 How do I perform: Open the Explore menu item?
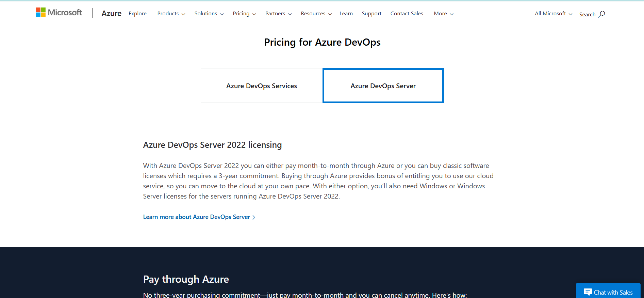pyautogui.click(x=137, y=13)
